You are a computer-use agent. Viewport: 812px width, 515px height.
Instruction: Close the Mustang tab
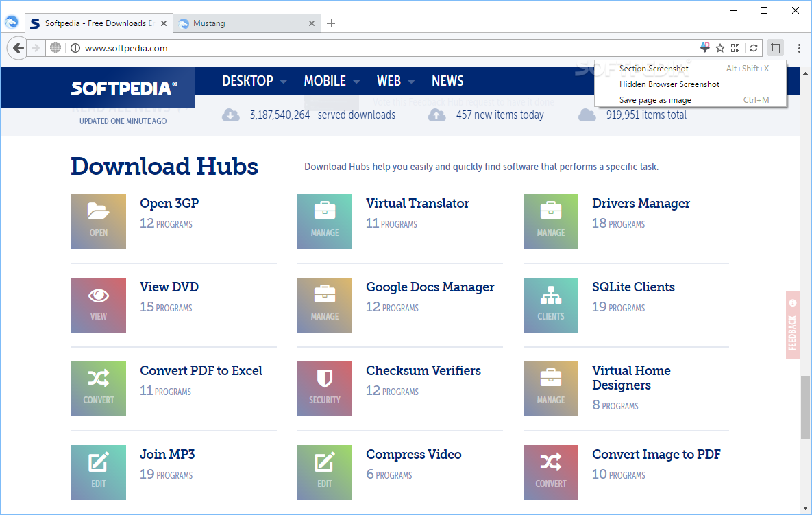point(312,23)
